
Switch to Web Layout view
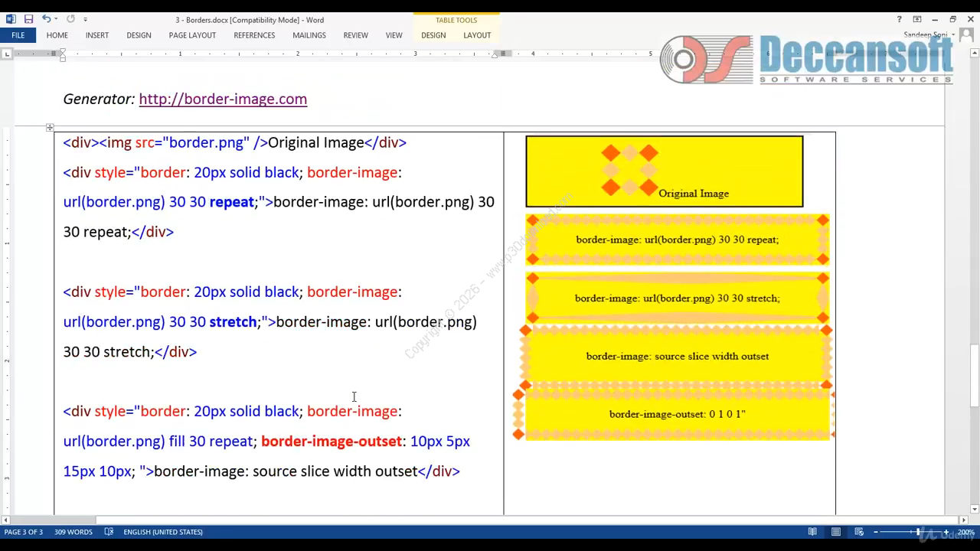(859, 532)
